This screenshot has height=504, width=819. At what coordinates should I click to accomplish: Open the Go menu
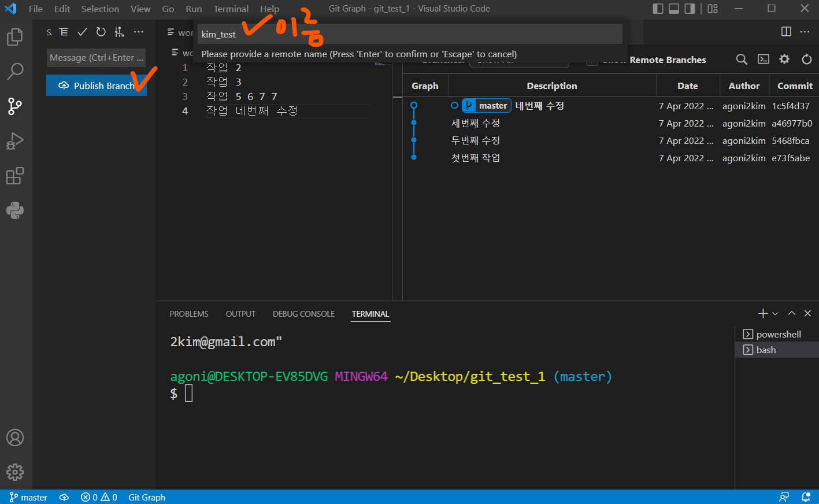pos(168,9)
